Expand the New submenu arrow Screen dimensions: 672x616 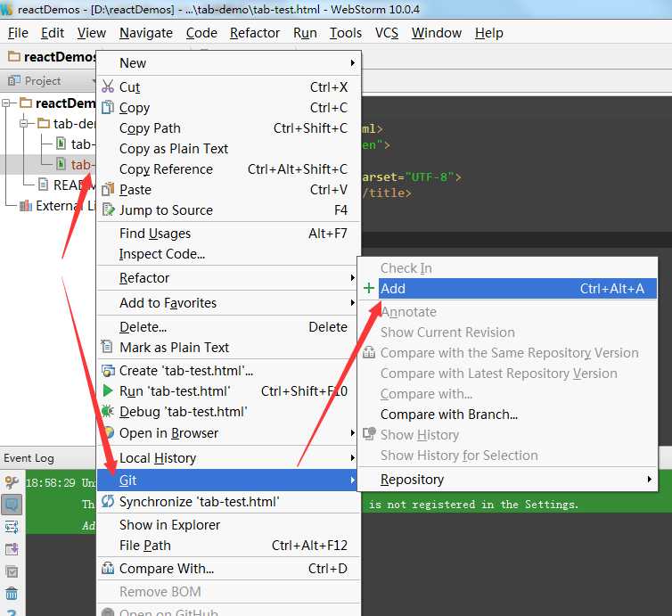tap(353, 63)
